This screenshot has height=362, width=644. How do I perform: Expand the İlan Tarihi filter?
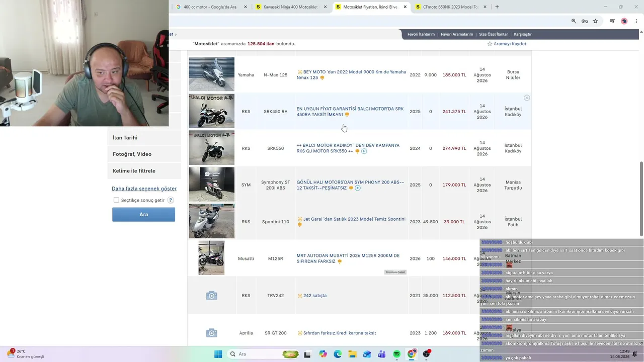pyautogui.click(x=144, y=138)
